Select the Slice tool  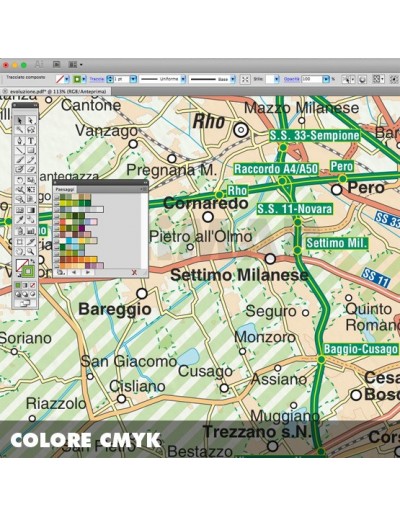(31, 242)
